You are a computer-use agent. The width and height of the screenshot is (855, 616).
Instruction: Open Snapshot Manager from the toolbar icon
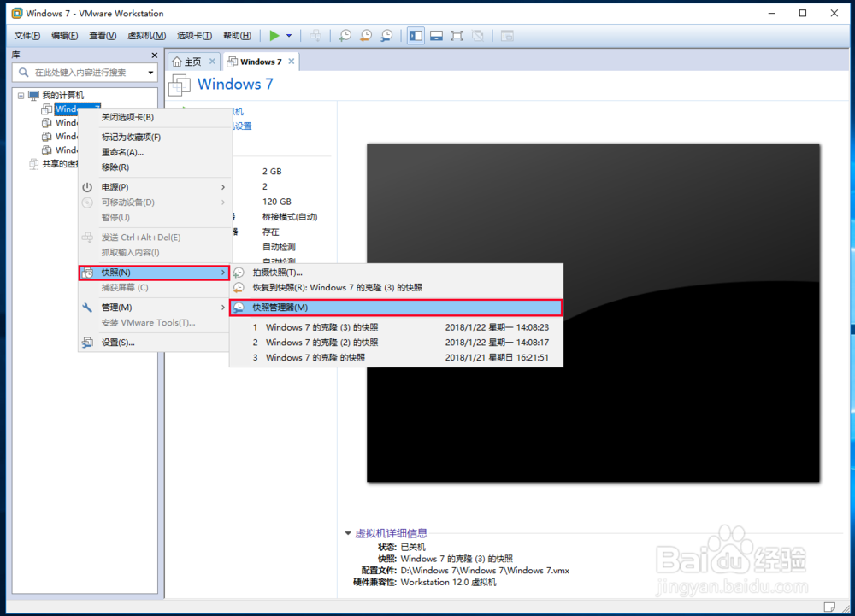point(386,36)
